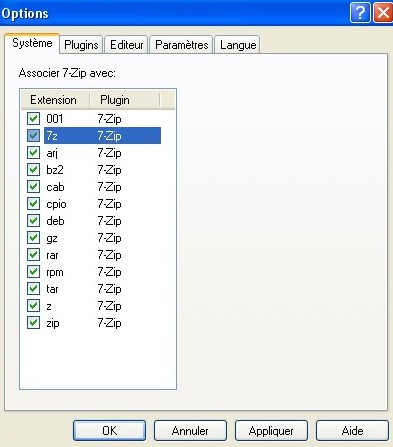The image size is (393, 447).
Task: Open the Langue tab
Action: tap(238, 45)
